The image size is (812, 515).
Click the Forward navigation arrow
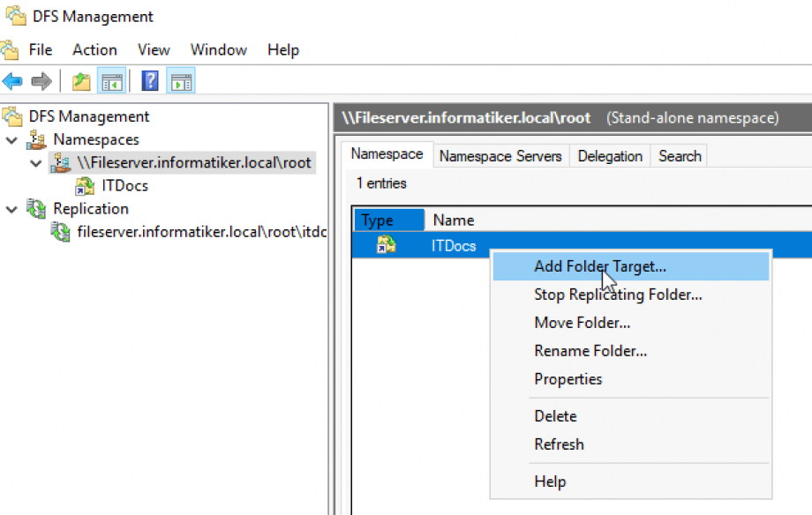pos(41,80)
